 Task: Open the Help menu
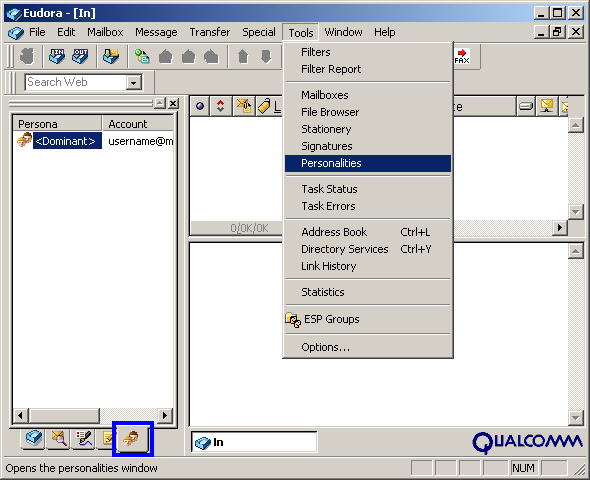(385, 32)
